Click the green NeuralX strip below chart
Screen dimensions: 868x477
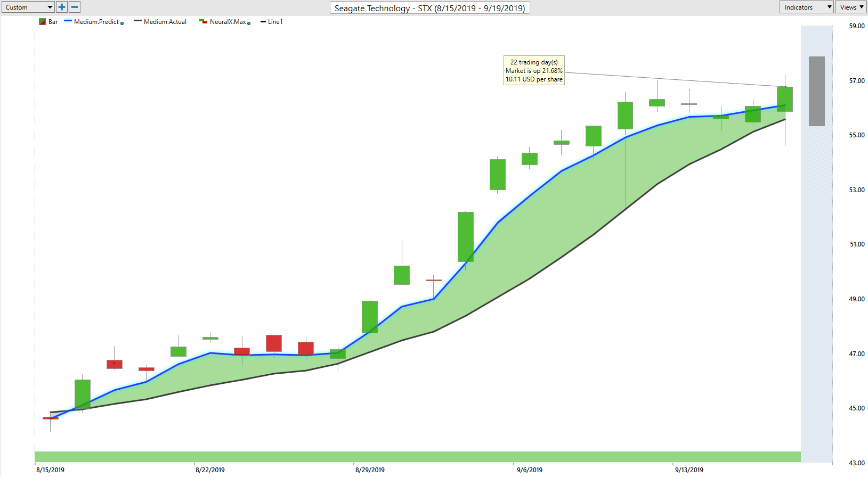(x=418, y=457)
